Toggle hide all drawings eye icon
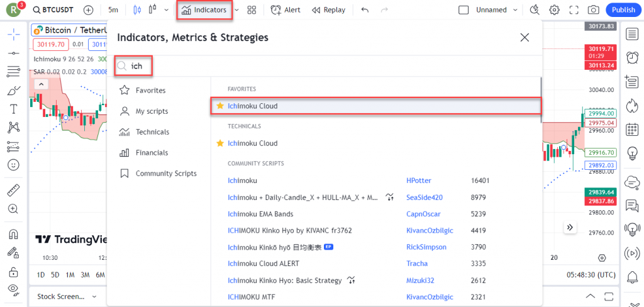644x307 pixels. (14, 290)
